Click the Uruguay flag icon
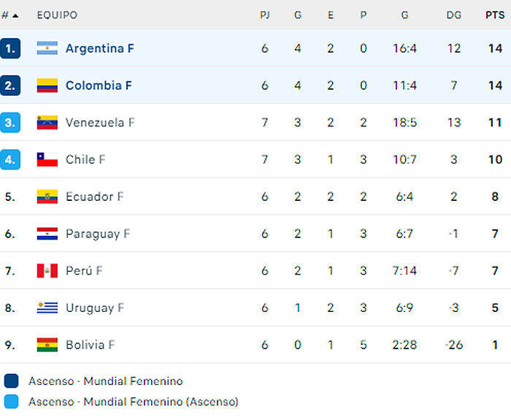511x420 pixels. pos(47,308)
